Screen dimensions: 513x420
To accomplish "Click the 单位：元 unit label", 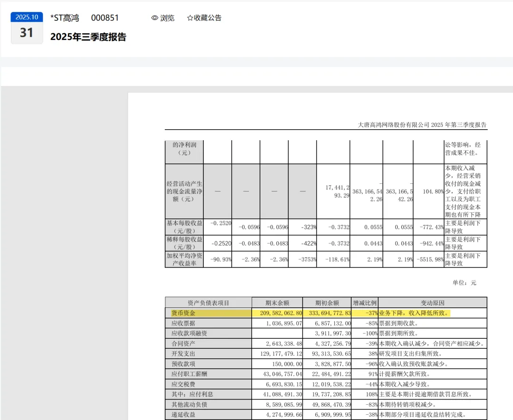I will [x=465, y=283].
